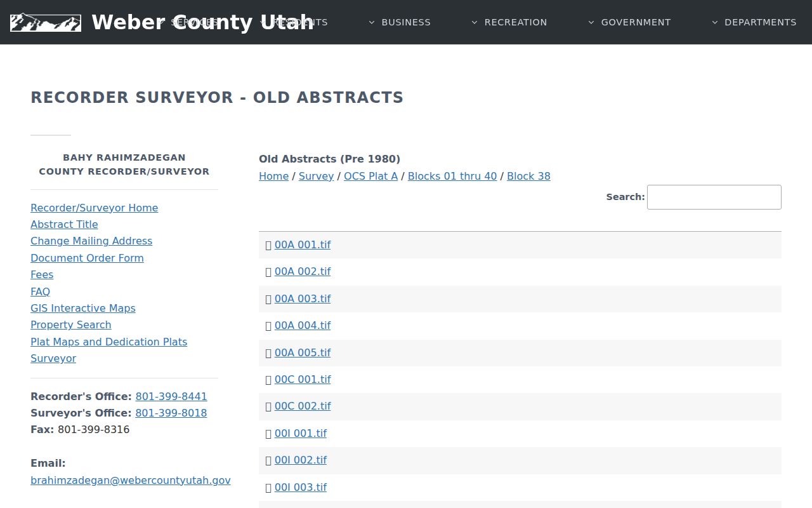Click the brahimzadegan email address link
Screen dimensions: 812x508
click(x=131, y=480)
